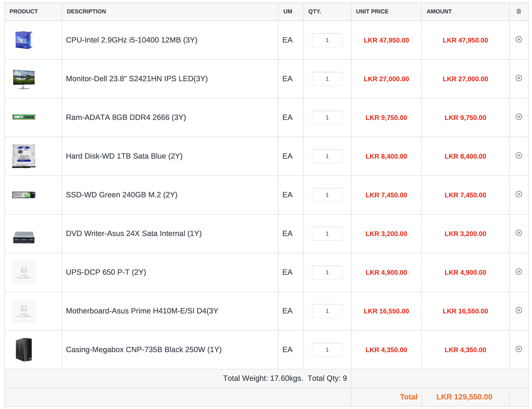Image resolution: width=532 pixels, height=409 pixels.
Task: Click the 'Total Weight: 17.60kgs.' text
Action: click(263, 378)
